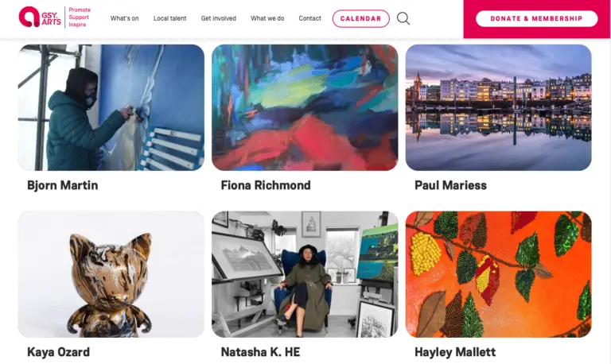This screenshot has width=611, height=364.
Task: Open Hayley Mallett's beaded leaves artwork
Action: click(x=498, y=274)
